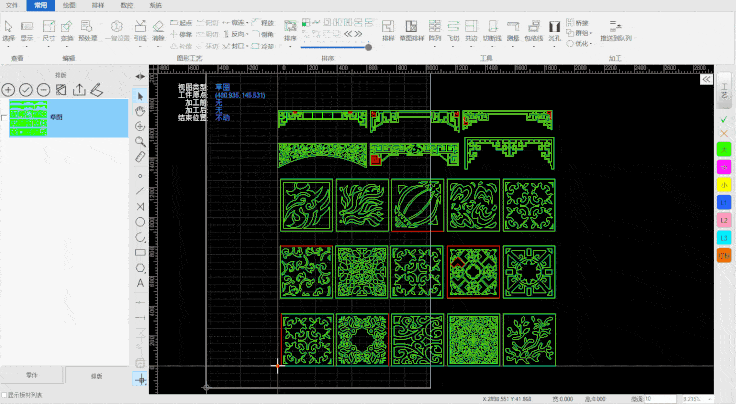Click the minus circle icon in panel
This screenshot has width=736, height=404.
[43, 90]
